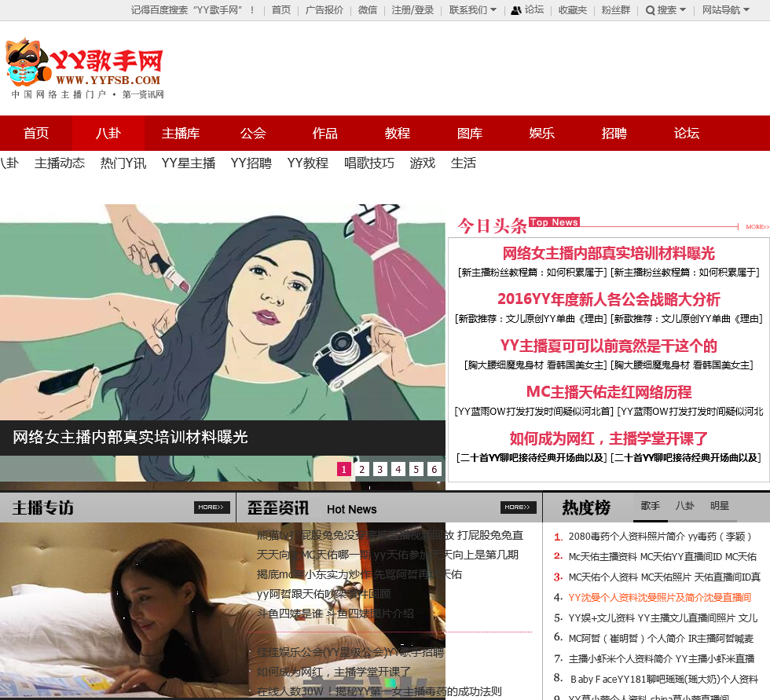The image size is (770, 700).
Task: Open headline YY主播夏可可以前竟然是干这个的
Action: tap(608, 346)
